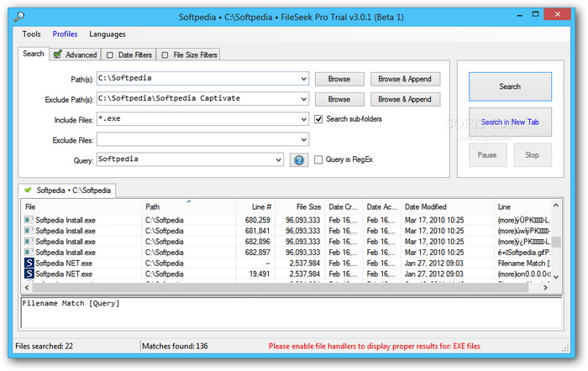The width and height of the screenshot is (588, 371).
Task: Sort by the Line column header
Action: coord(522,206)
